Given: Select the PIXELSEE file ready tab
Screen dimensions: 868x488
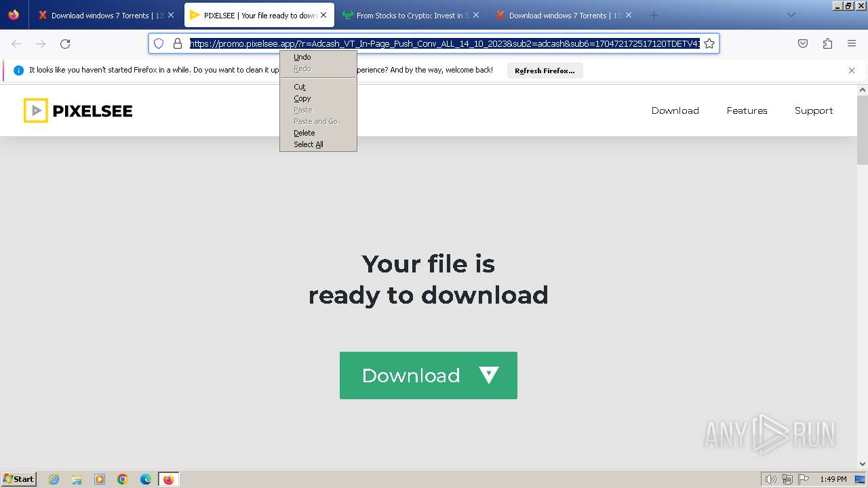Looking at the screenshot, I should tap(259, 15).
